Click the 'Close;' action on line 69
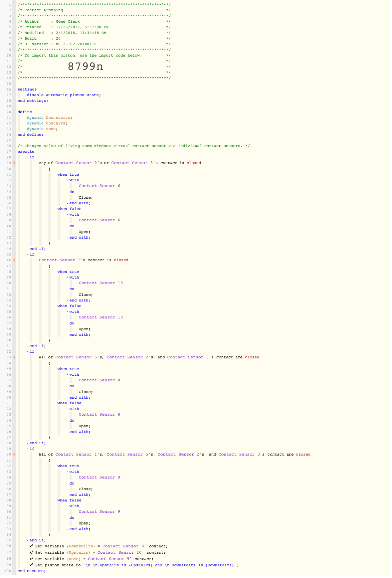This screenshot has width=392, height=578. [x=86, y=392]
